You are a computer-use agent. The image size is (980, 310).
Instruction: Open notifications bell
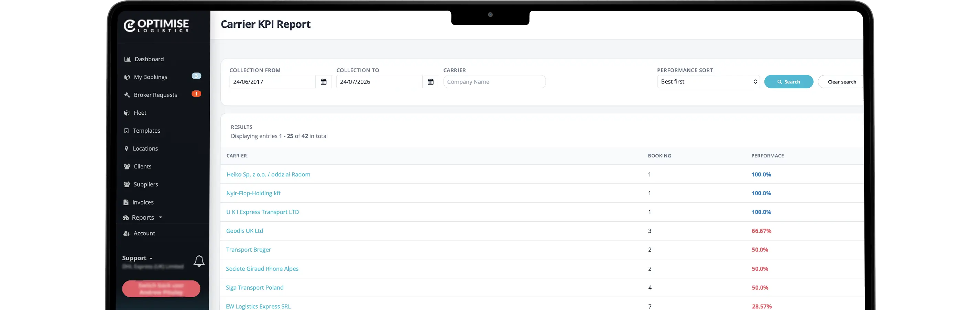click(199, 261)
